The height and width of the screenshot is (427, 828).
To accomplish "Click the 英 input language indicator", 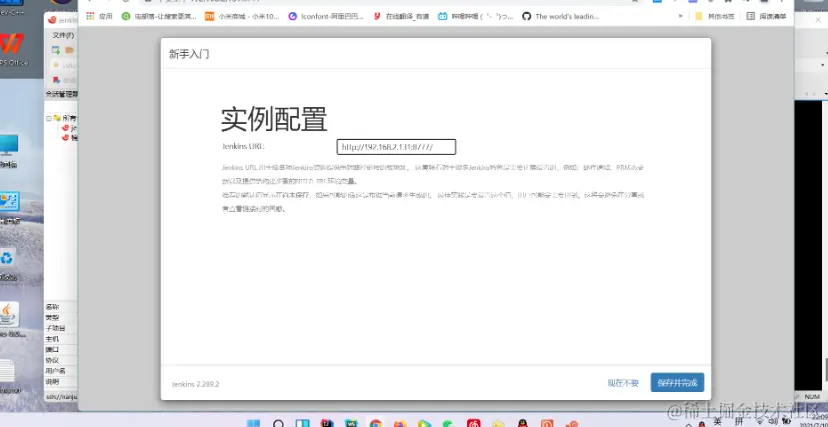I will (717, 422).
